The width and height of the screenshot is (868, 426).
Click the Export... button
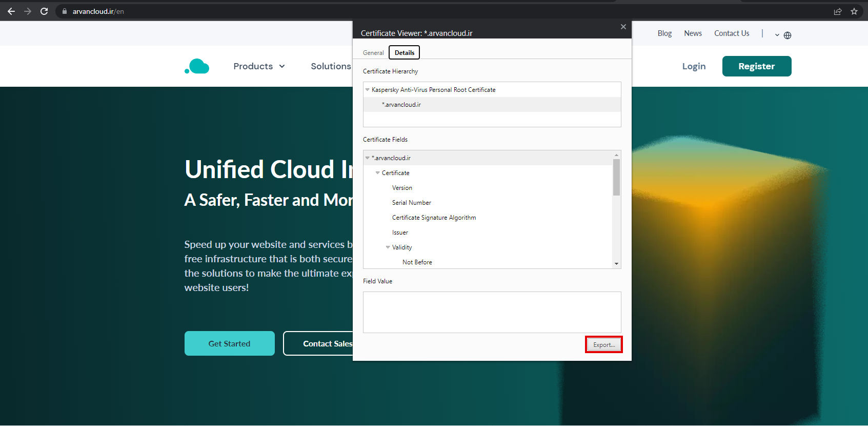[x=604, y=345]
